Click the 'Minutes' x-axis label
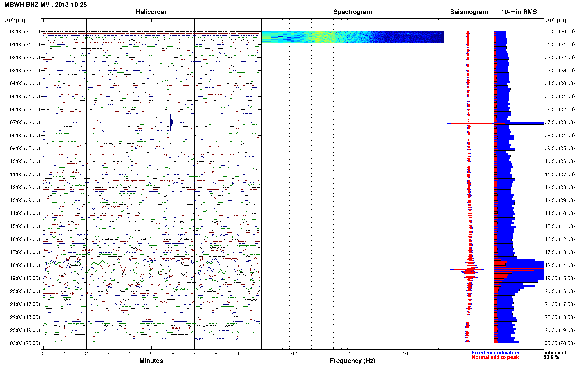 coord(151,361)
